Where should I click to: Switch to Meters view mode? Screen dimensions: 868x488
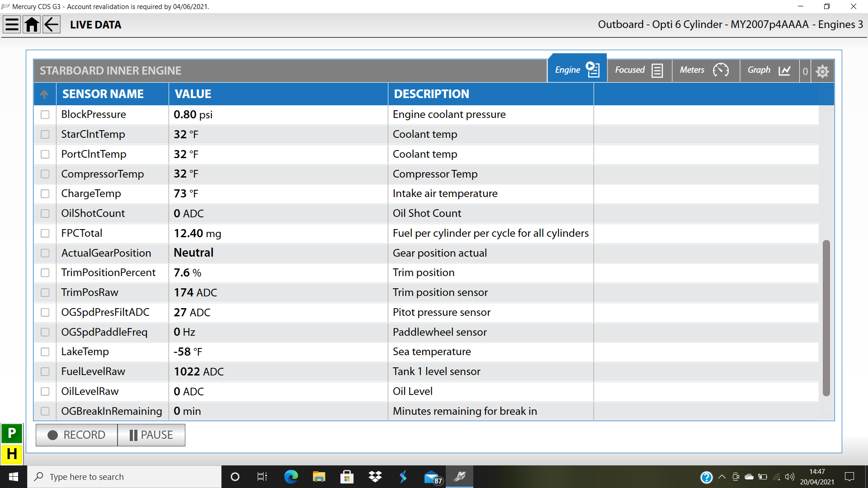(703, 70)
